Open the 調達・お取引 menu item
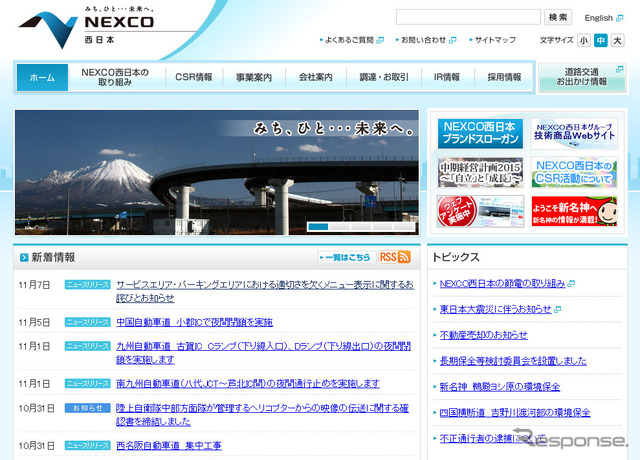640x460 pixels. [x=384, y=77]
